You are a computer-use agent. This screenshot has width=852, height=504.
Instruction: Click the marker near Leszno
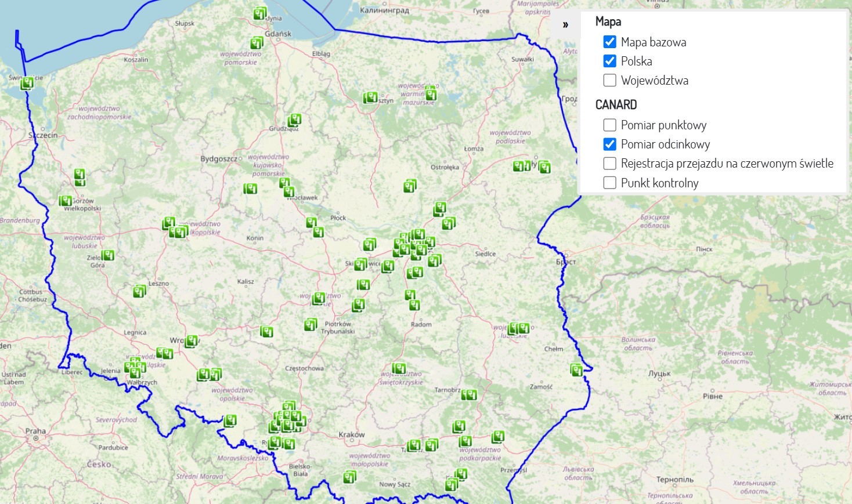click(138, 292)
